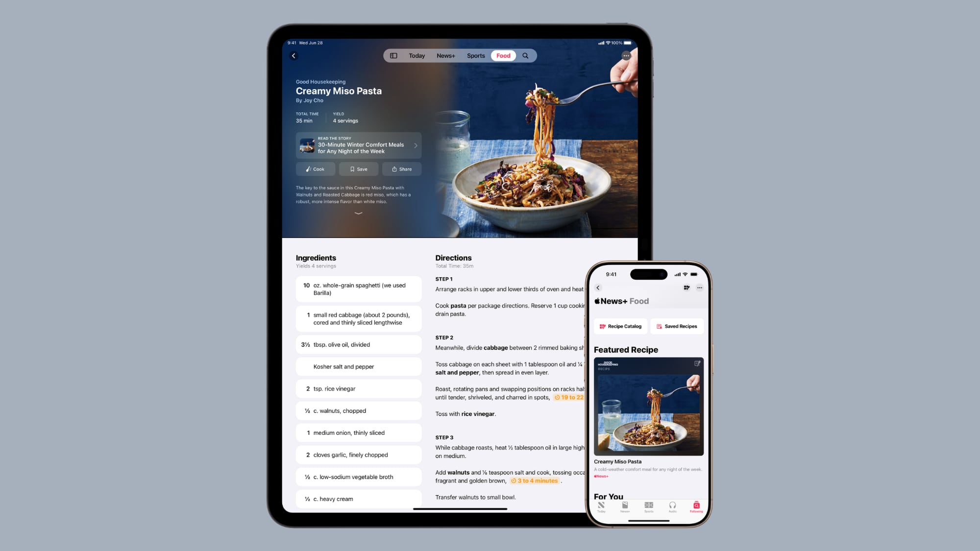980x551 pixels.
Task: Click Creamy Miso Pasta featured thumbnail
Action: 648,407
